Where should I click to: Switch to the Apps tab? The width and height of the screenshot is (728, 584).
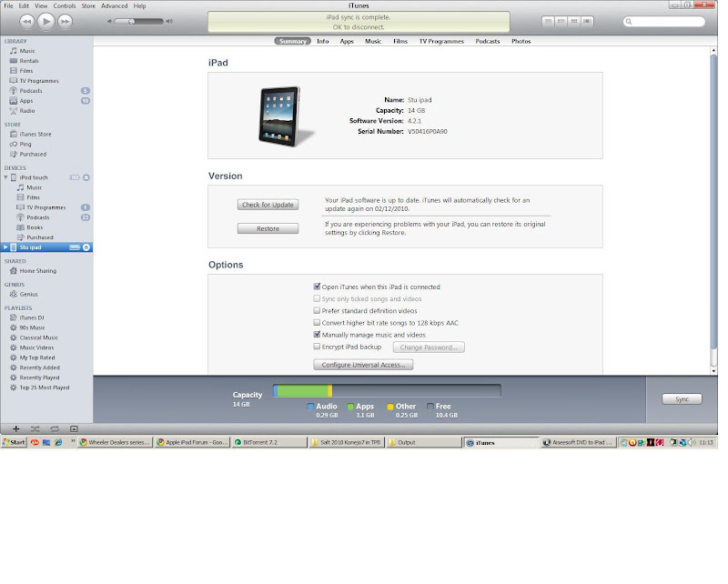[347, 41]
